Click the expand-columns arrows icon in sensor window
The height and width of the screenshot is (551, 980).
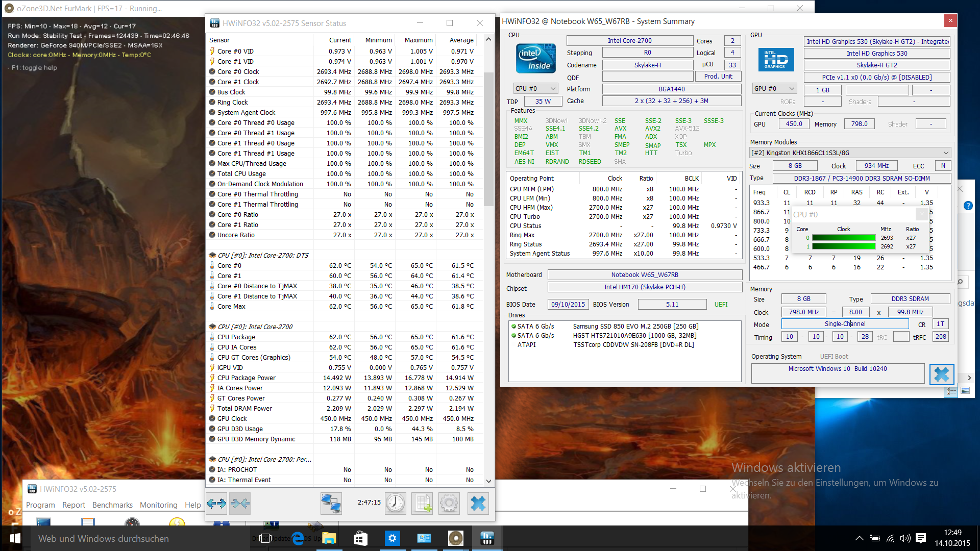tap(217, 504)
